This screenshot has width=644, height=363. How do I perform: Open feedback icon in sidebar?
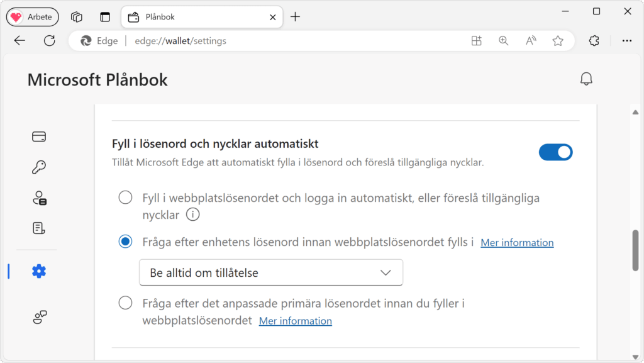coord(40,317)
